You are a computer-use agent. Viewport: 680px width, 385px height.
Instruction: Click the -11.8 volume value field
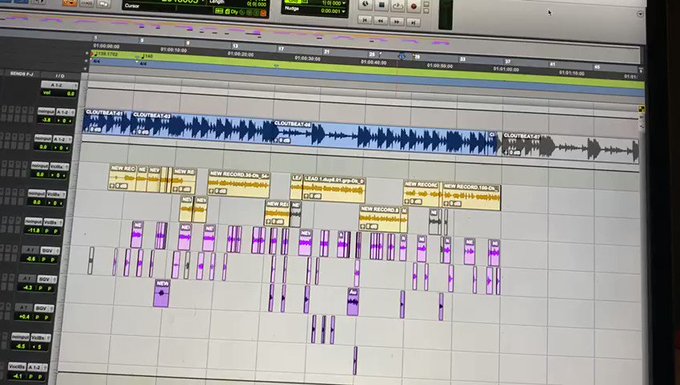pos(34,231)
